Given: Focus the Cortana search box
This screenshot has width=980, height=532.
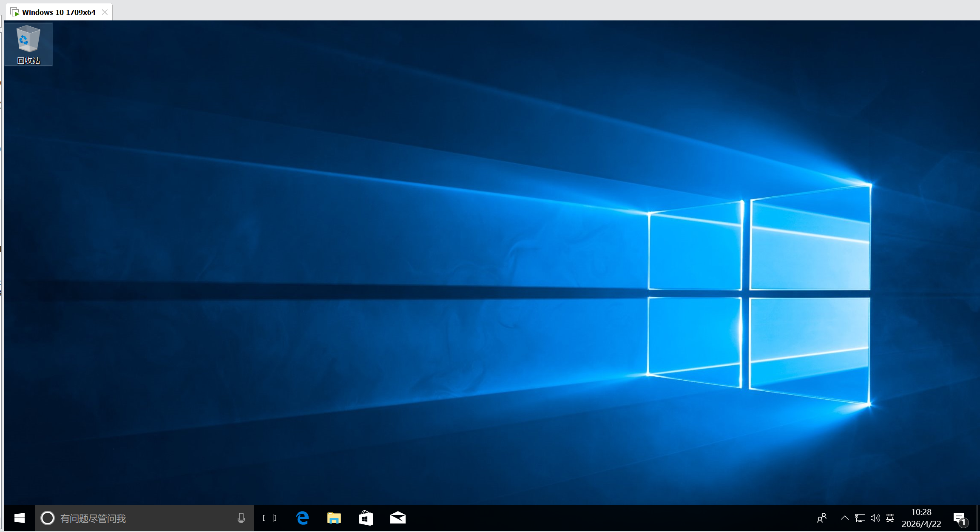Looking at the screenshot, I should pyautogui.click(x=145, y=518).
